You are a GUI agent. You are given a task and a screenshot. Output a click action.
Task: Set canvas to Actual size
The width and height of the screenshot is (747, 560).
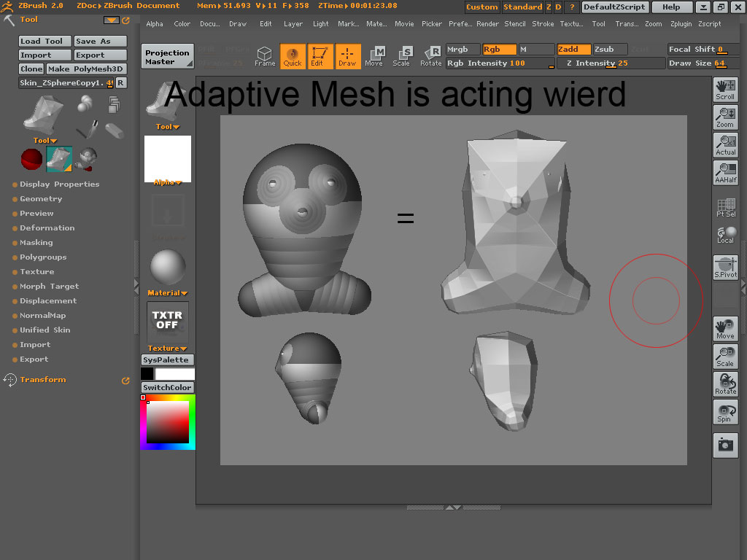(725, 145)
